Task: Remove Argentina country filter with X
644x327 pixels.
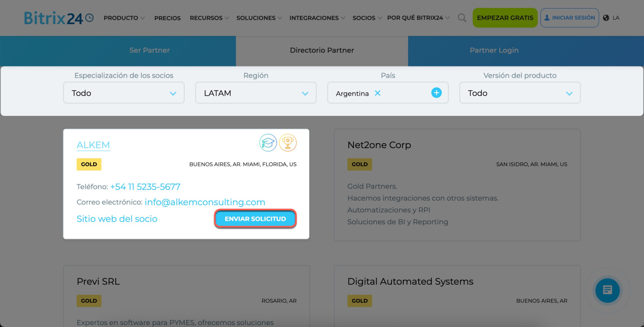Action: pyautogui.click(x=377, y=93)
